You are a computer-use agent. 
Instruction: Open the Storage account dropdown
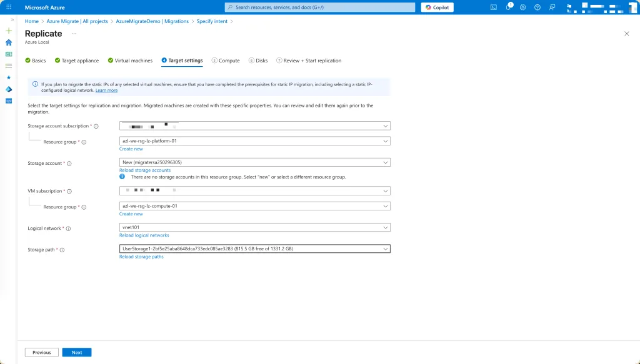(254, 162)
